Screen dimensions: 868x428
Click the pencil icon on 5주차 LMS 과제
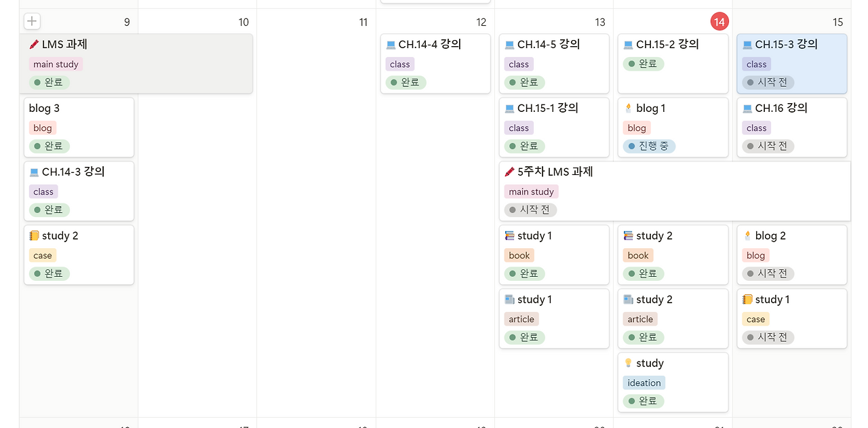click(509, 172)
